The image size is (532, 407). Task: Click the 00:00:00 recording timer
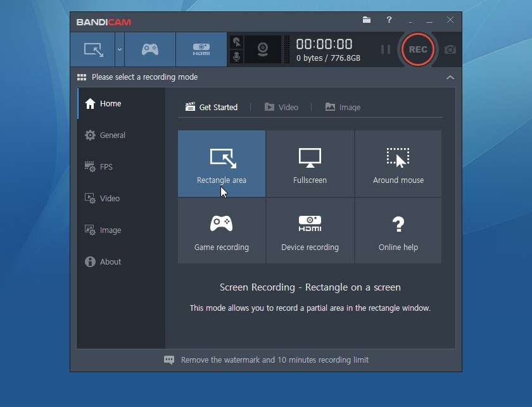point(324,44)
